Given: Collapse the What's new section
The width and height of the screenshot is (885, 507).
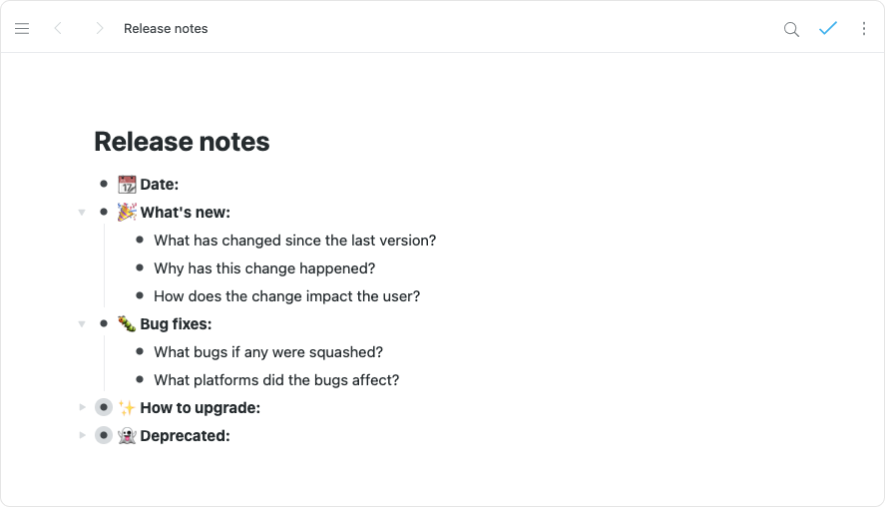Looking at the screenshot, I should coord(82,212).
